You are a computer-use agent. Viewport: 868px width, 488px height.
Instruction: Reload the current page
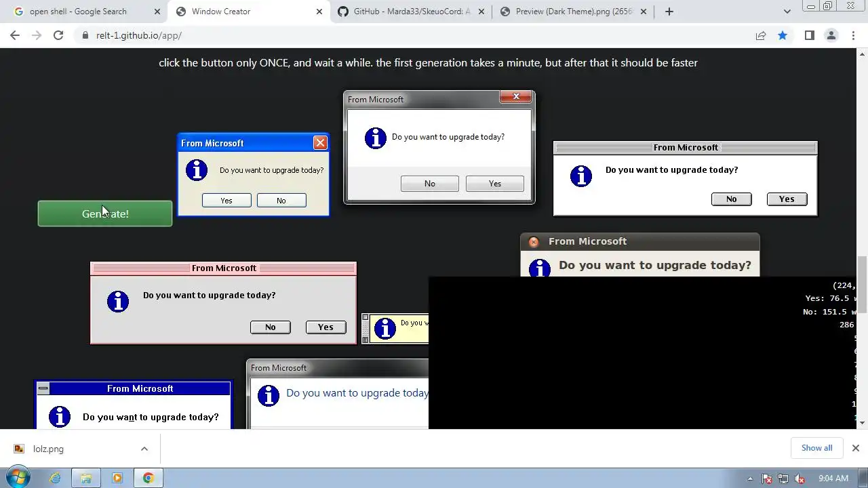58,35
